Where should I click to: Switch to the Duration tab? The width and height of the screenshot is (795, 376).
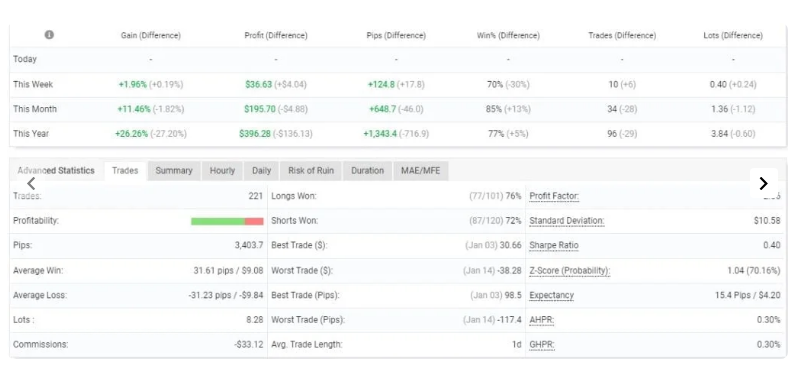[x=368, y=171]
